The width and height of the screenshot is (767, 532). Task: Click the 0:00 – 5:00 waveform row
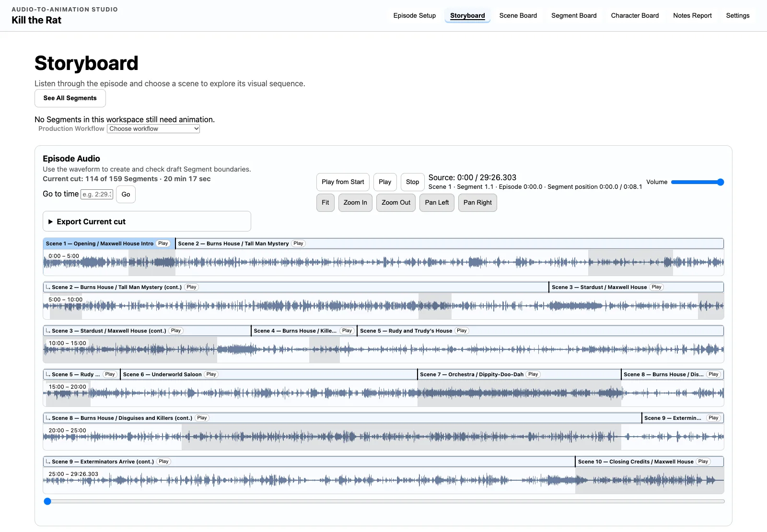coord(383,262)
